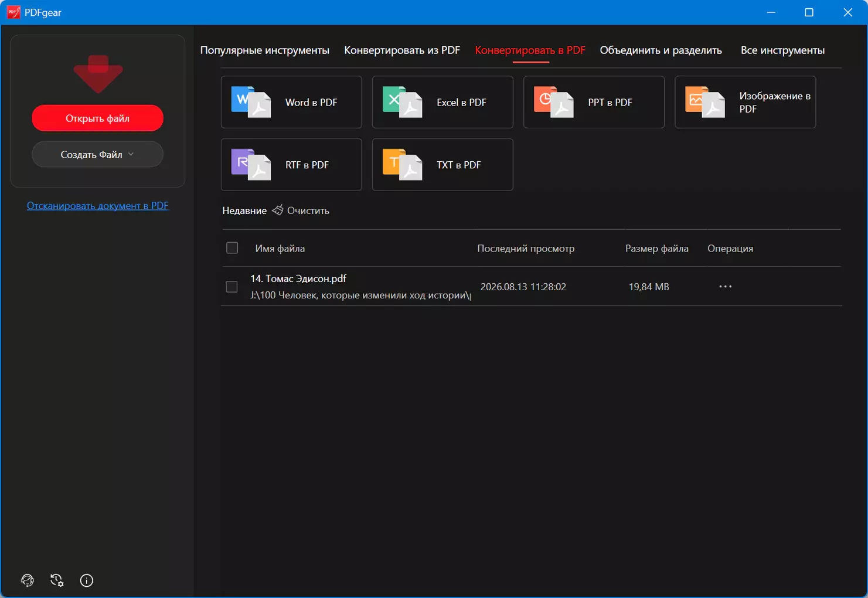Launch the TXT to PDF converter
Viewport: 868px width, 598px height.
(442, 165)
